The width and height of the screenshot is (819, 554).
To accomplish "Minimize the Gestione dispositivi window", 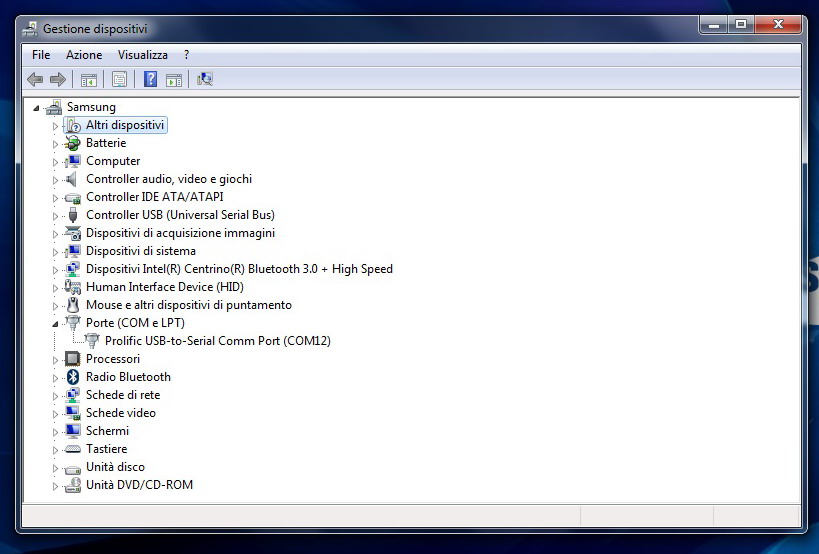I will pyautogui.click(x=713, y=25).
